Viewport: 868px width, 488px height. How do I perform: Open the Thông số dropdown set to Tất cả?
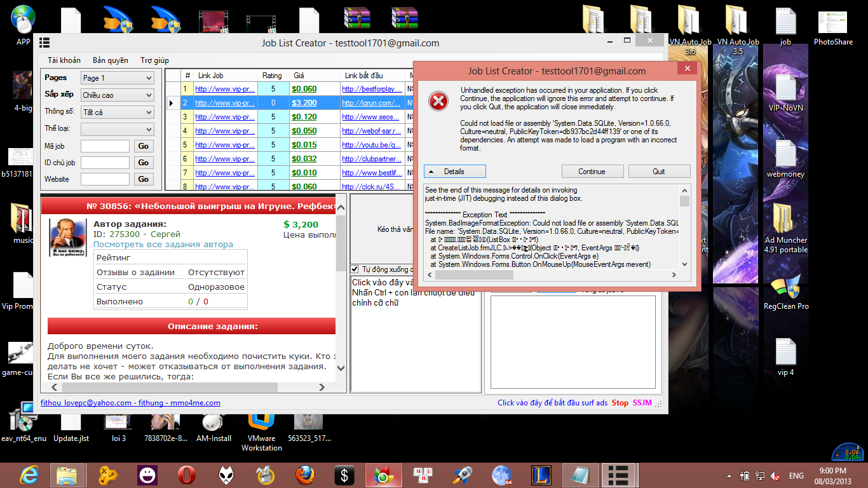click(118, 112)
